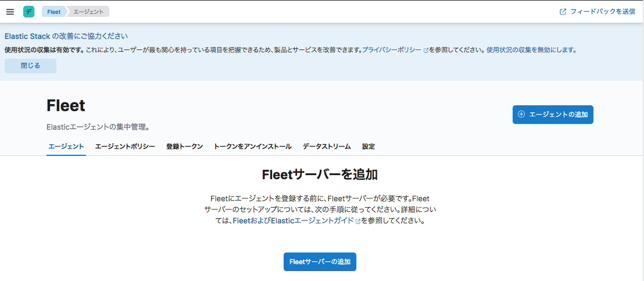Click the Fleetサーバーの追加 button
The image size is (644, 281).
320,262
